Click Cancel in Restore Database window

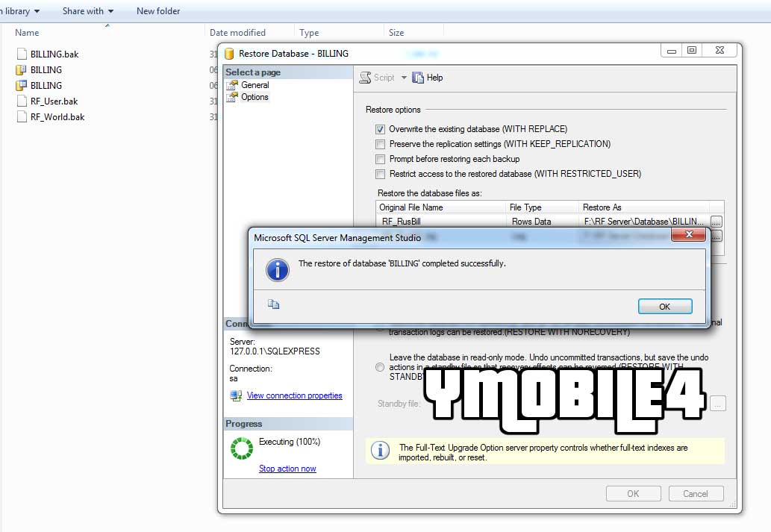[696, 494]
